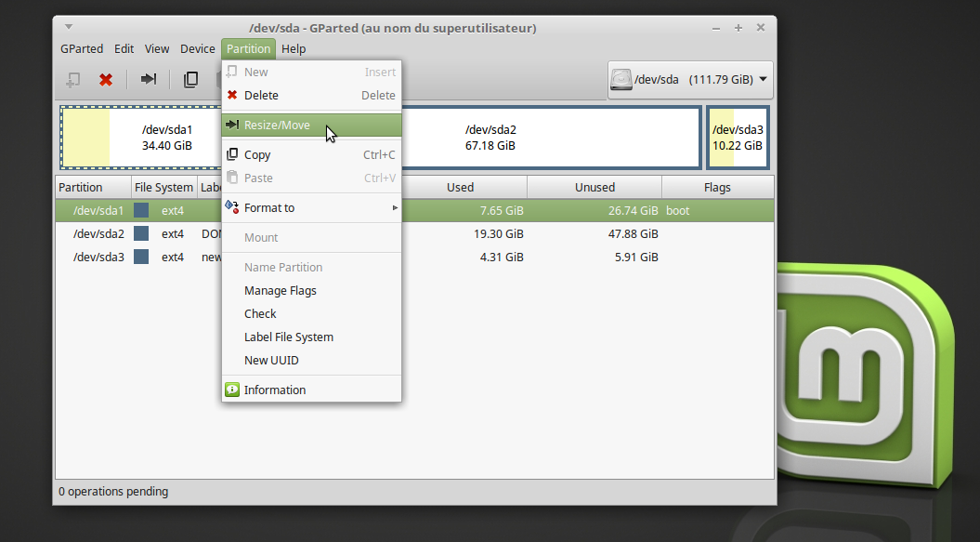Choose Resize/Move from the Partition menu
This screenshot has height=542, width=980.
pyautogui.click(x=277, y=126)
